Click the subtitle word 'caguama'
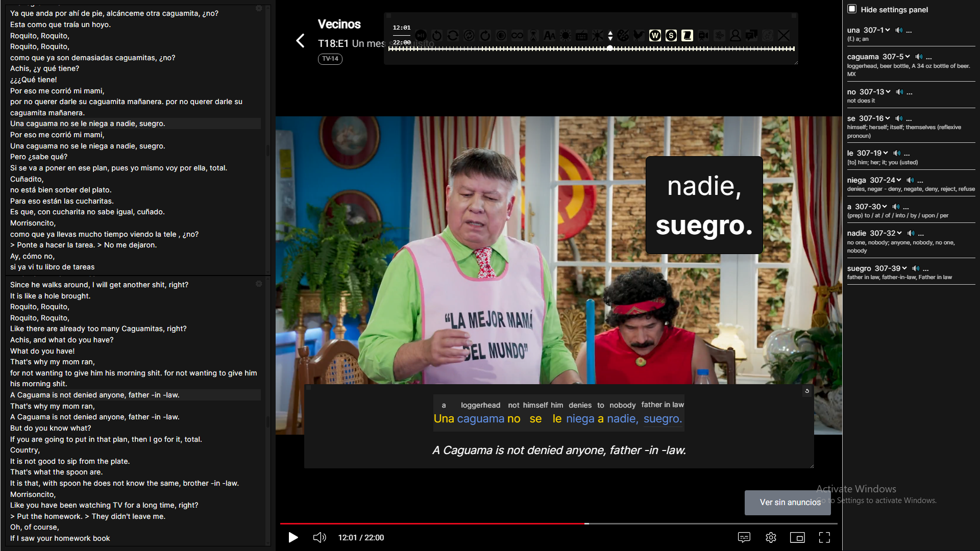This screenshot has height=551, width=980. (480, 419)
